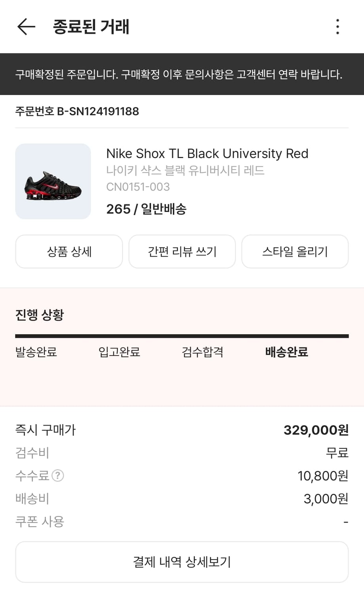Open 결제 내역 상세보기

click(x=182, y=562)
